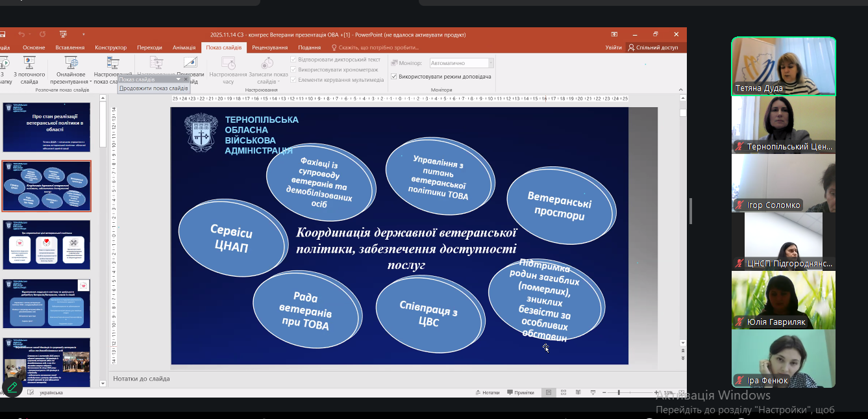Click the Спільний доступ share button
This screenshot has height=419, width=868.
[652, 47]
